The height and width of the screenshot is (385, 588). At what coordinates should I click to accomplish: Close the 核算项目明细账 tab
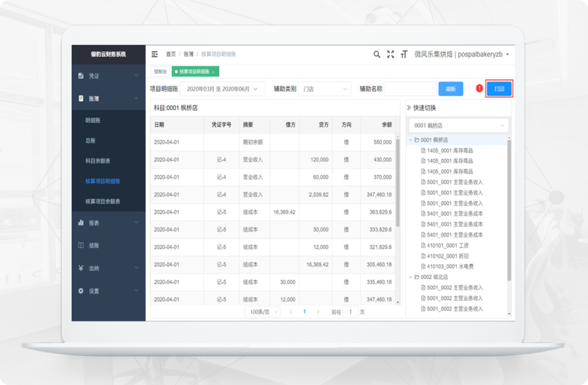tap(213, 72)
